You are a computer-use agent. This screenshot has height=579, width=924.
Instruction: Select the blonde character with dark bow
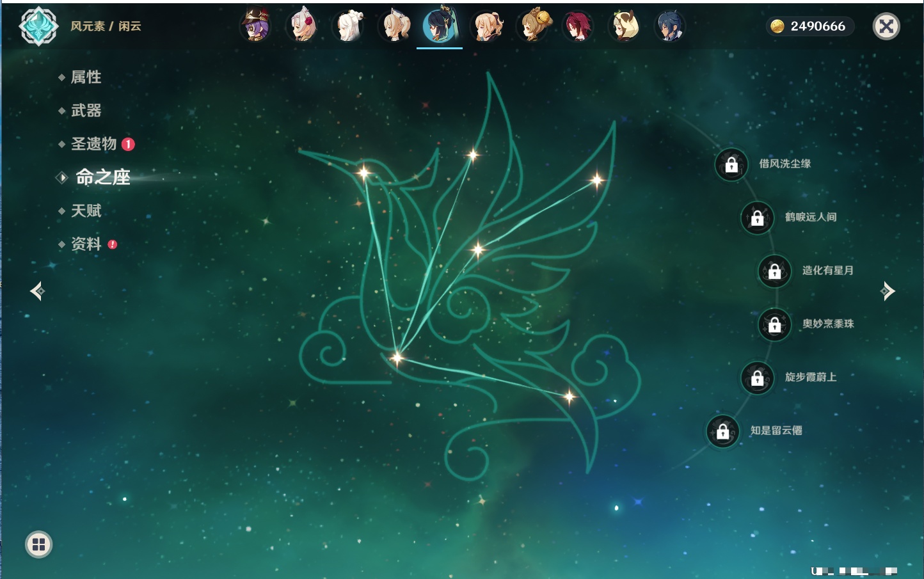coord(487,26)
